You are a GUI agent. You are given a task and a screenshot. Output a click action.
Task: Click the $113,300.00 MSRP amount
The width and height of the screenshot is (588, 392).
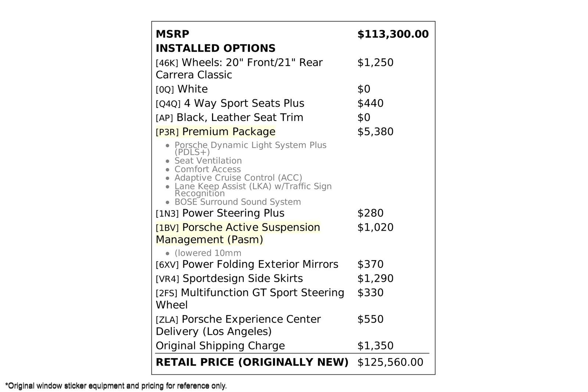(x=393, y=34)
